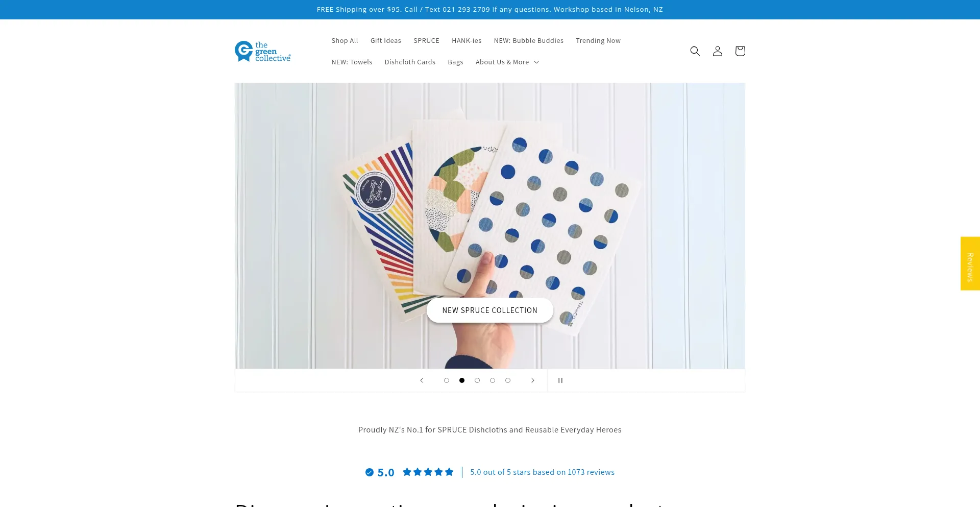The height and width of the screenshot is (507, 980).
Task: Click the verified checkmark badge beside 5.0
Action: (x=370, y=472)
